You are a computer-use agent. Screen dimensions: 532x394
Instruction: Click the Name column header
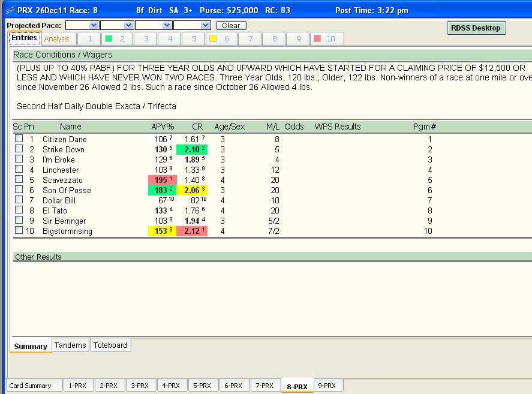(x=71, y=127)
